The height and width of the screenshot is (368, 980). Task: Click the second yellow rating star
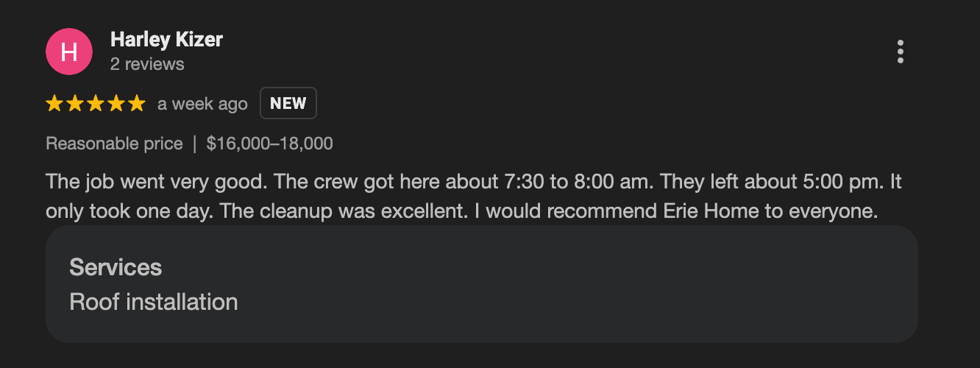point(75,104)
